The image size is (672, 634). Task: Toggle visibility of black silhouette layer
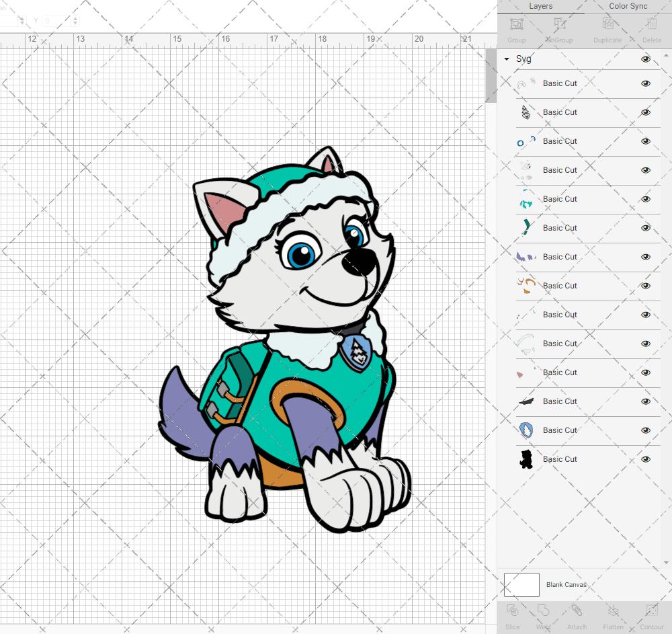coord(645,459)
